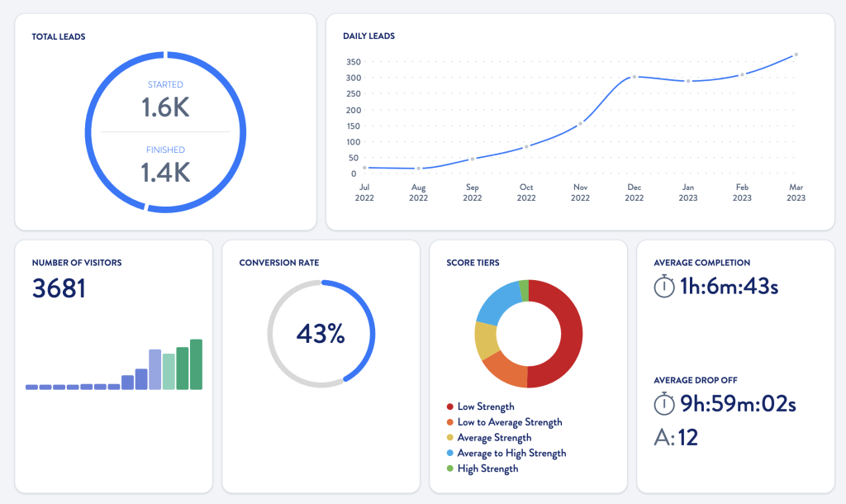Click the "CONVERSION RATE" heading
Screen dimensions: 846x504
tap(279, 263)
